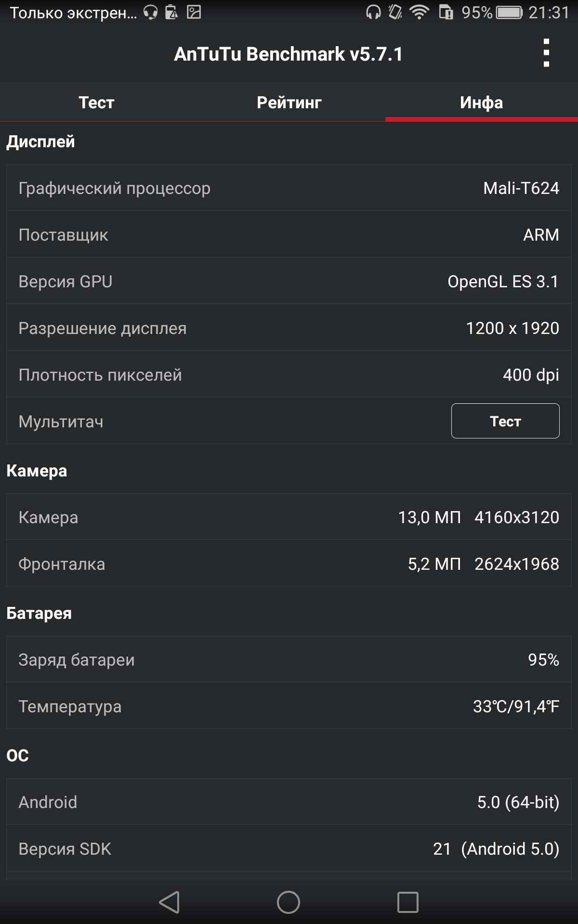Switch to the Тест tab
Screen dimensions: 578x924
(x=96, y=102)
